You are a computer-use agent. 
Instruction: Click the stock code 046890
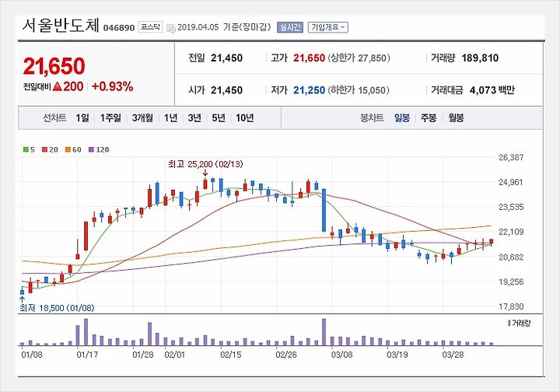pyautogui.click(x=119, y=28)
